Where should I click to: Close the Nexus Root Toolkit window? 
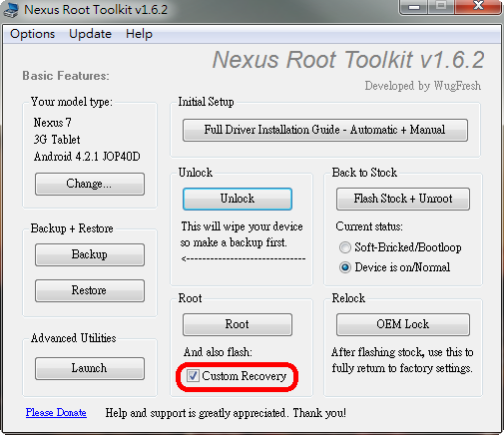point(478,7)
